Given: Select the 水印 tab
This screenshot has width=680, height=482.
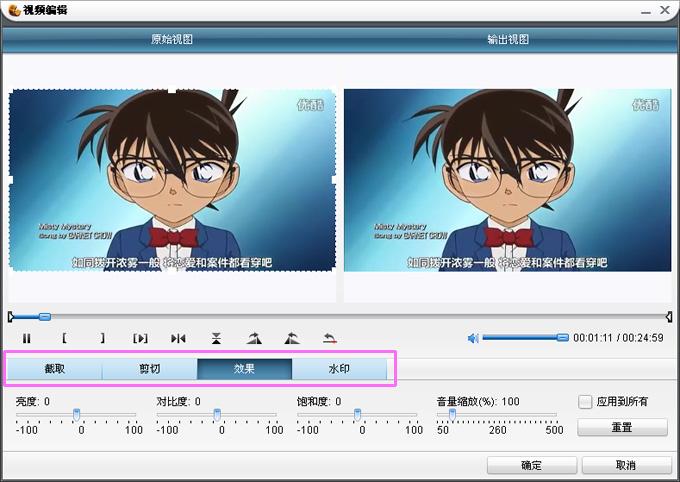Looking at the screenshot, I should [339, 369].
